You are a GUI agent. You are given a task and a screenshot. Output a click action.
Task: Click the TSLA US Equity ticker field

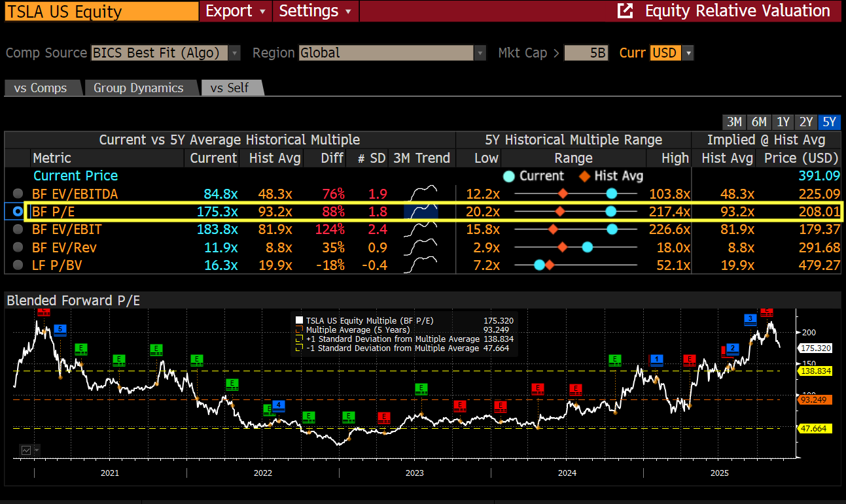click(x=101, y=11)
